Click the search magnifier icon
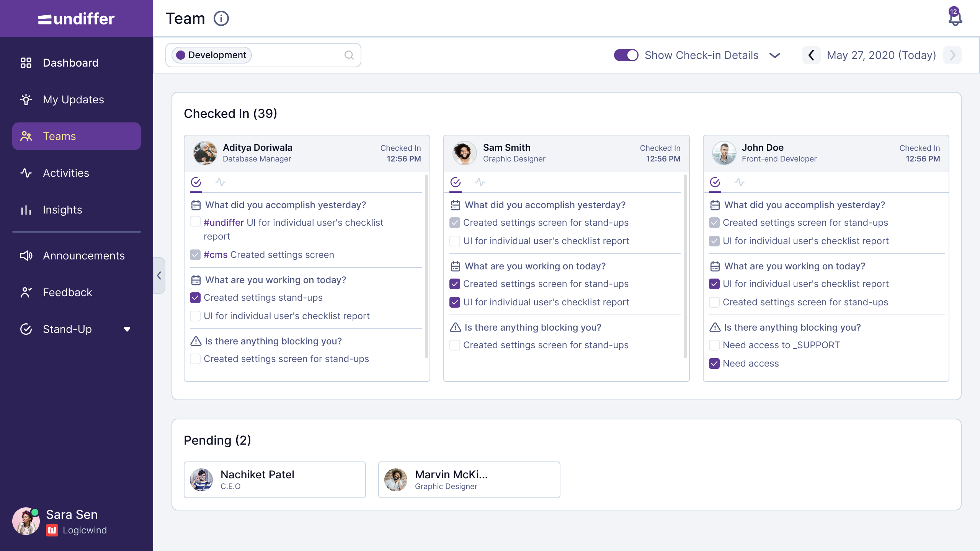The image size is (980, 551). 349,55
